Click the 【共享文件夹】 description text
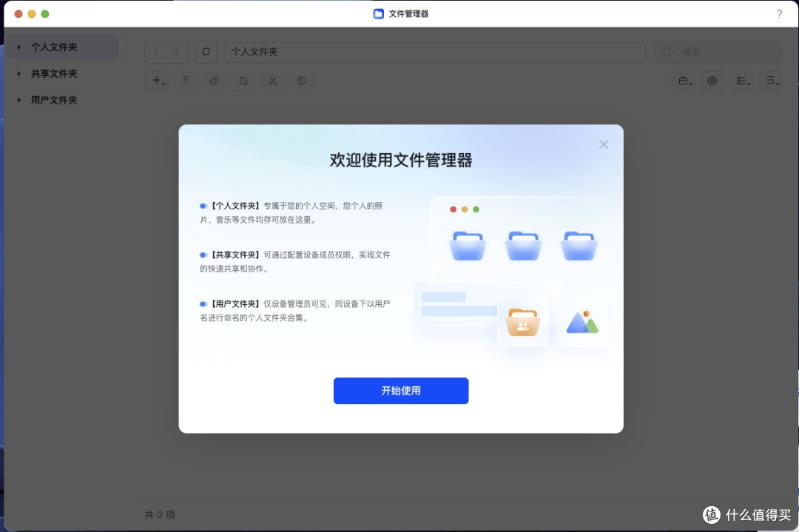 (295, 261)
